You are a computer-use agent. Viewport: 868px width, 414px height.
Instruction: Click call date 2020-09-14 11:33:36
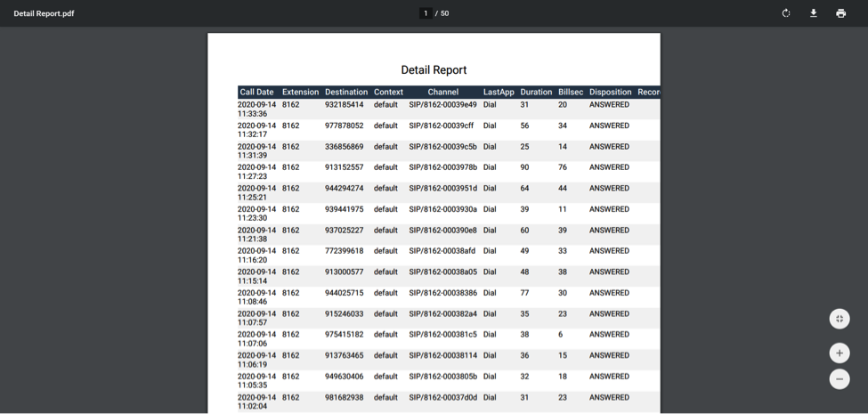point(257,109)
